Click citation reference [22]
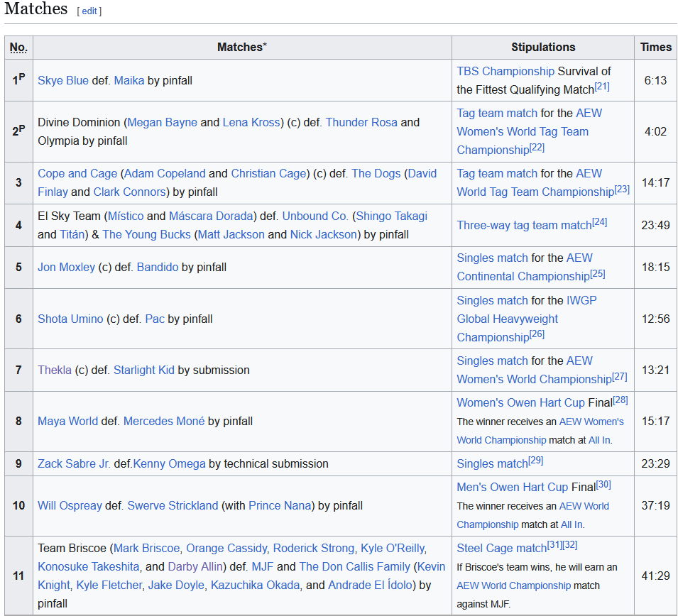 [x=537, y=147]
